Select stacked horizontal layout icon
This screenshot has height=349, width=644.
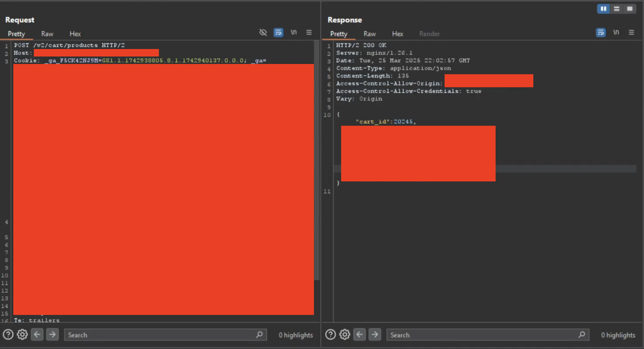[617, 9]
